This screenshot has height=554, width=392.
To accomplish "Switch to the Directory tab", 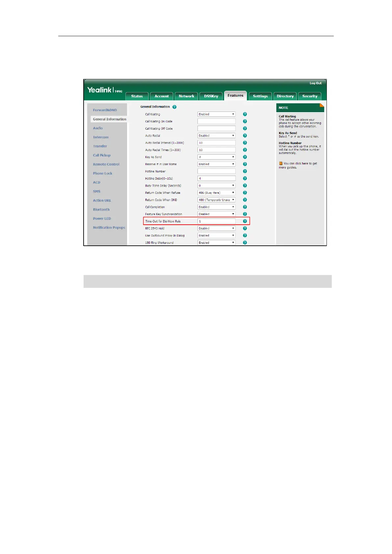I will [285, 96].
